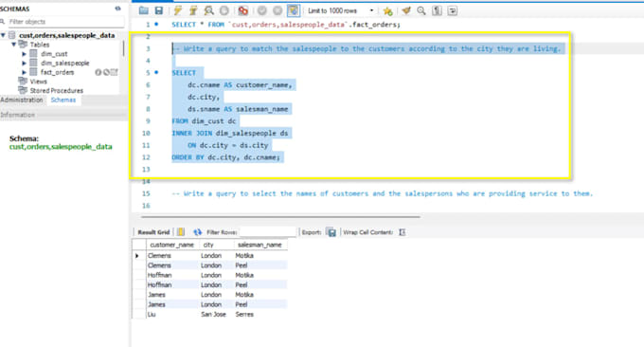Execute the statement under the cursor using the second lightning bolt
This screenshot has width=644, height=347.
pos(192,10)
